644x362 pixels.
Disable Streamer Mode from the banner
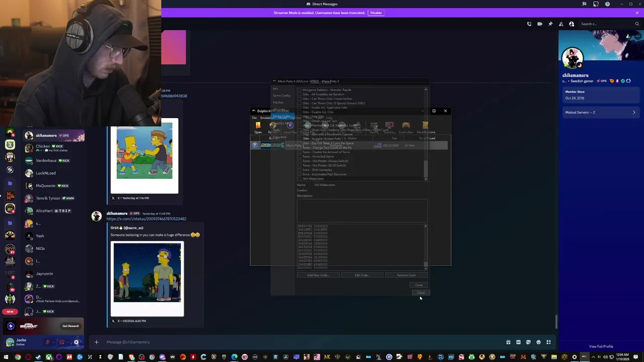(376, 13)
